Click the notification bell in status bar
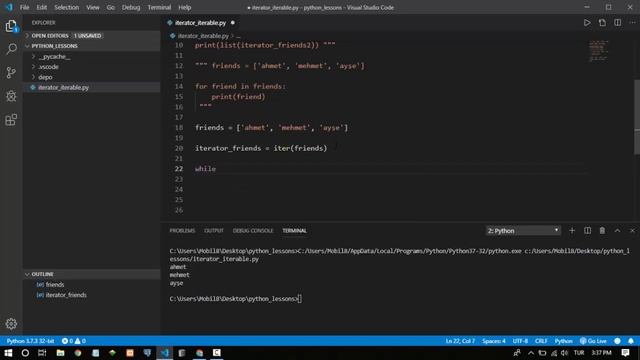The width and height of the screenshot is (640, 360). point(631,341)
